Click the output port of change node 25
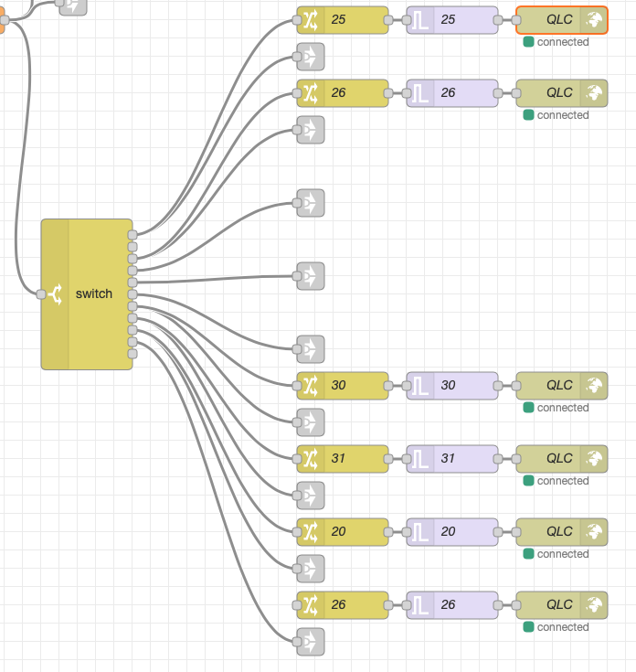Viewport: 636px width, 672px height. (388, 19)
